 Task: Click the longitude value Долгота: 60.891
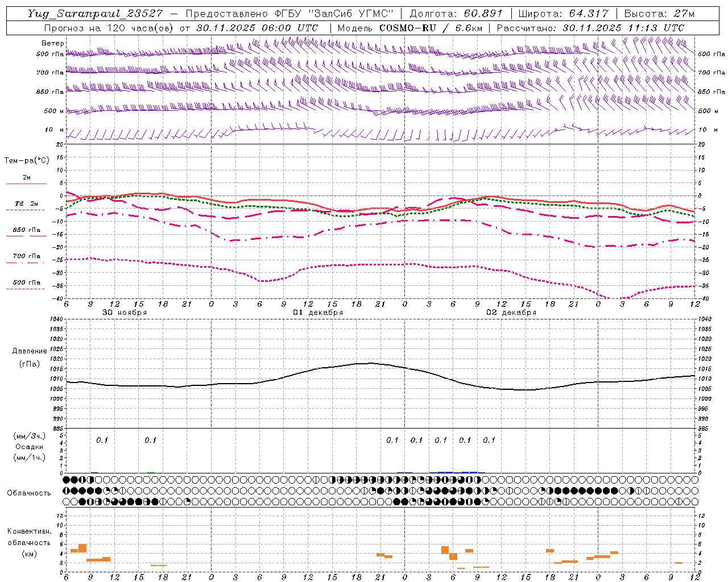tap(456, 14)
